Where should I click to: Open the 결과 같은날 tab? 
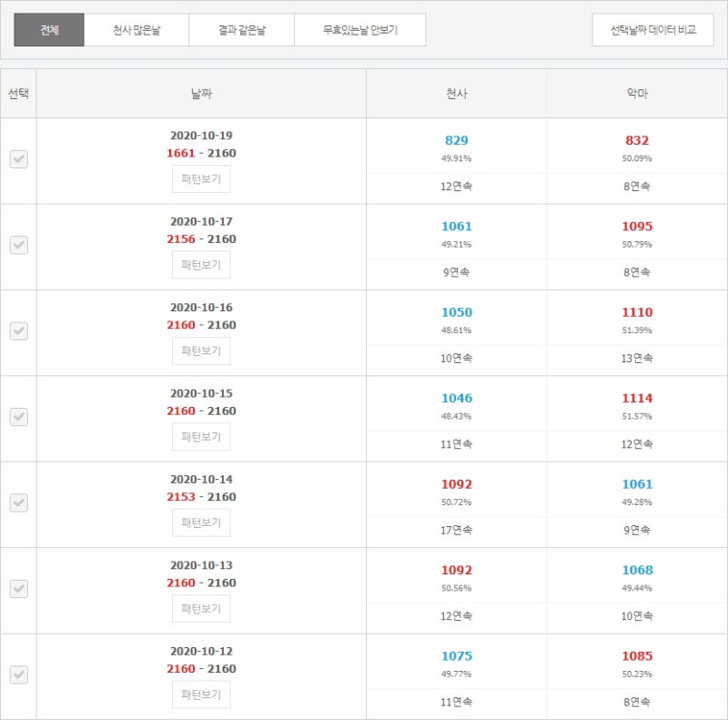pyautogui.click(x=241, y=30)
